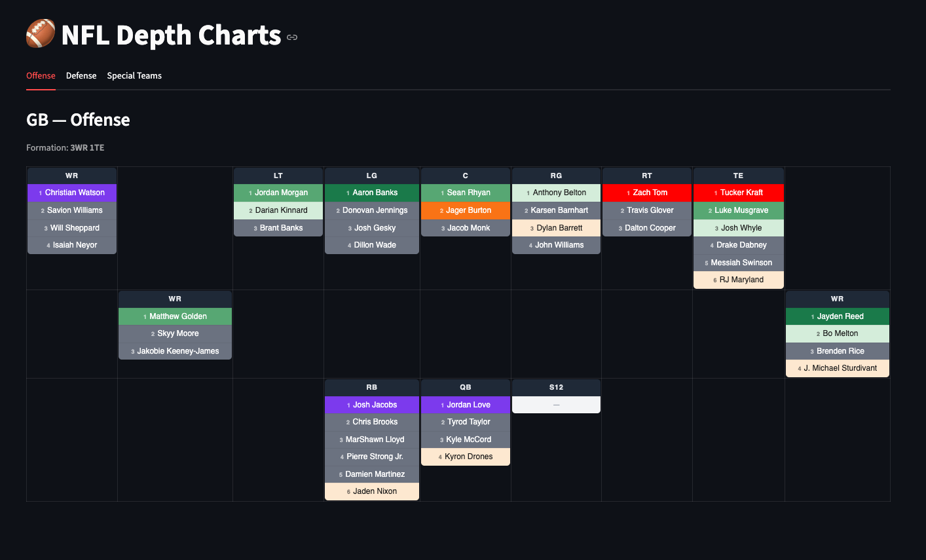The image size is (926, 560).
Task: Select Brant Banks row
Action: 278,228
